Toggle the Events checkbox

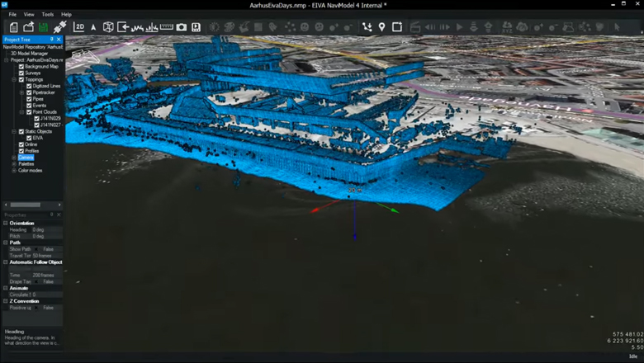click(29, 106)
